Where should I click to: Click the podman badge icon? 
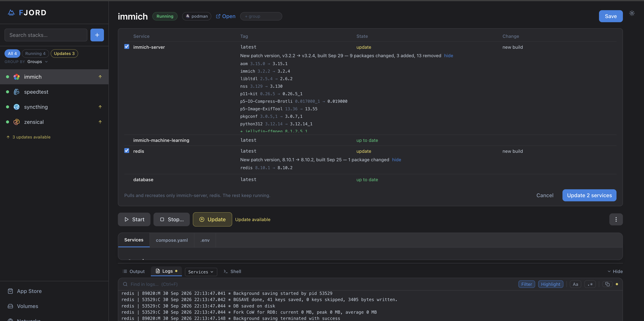tap(188, 16)
